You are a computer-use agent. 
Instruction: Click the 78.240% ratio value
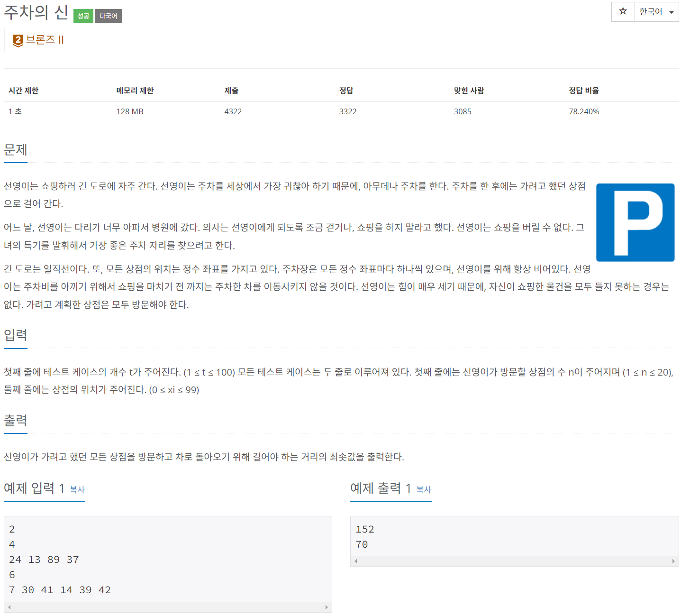584,111
